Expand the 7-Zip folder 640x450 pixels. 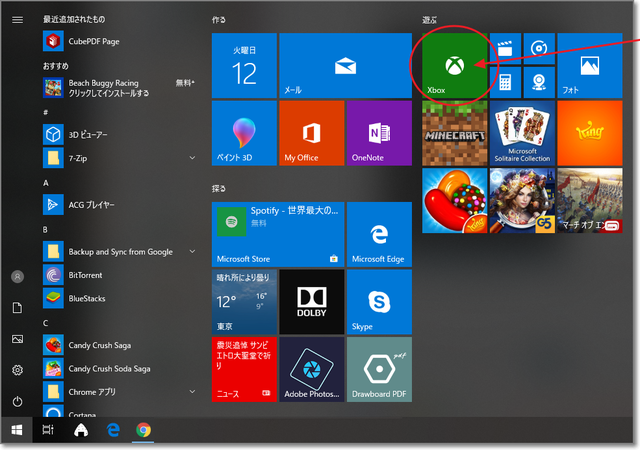(x=191, y=158)
